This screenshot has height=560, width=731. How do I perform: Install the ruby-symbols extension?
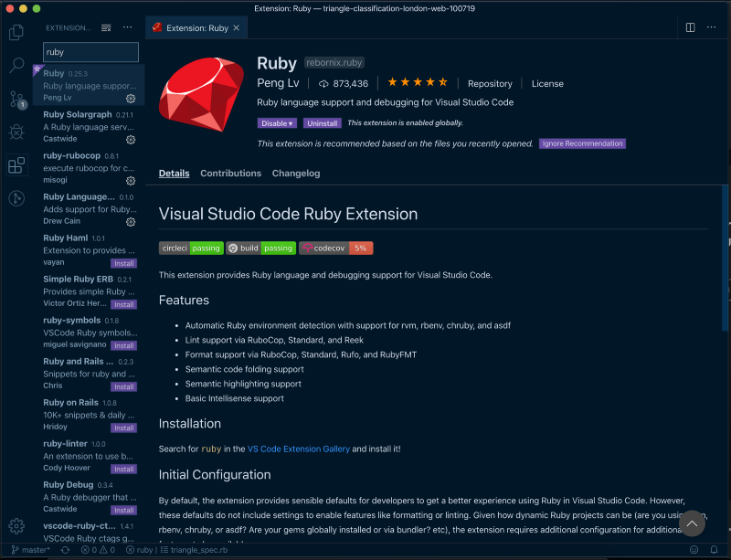pyautogui.click(x=123, y=345)
